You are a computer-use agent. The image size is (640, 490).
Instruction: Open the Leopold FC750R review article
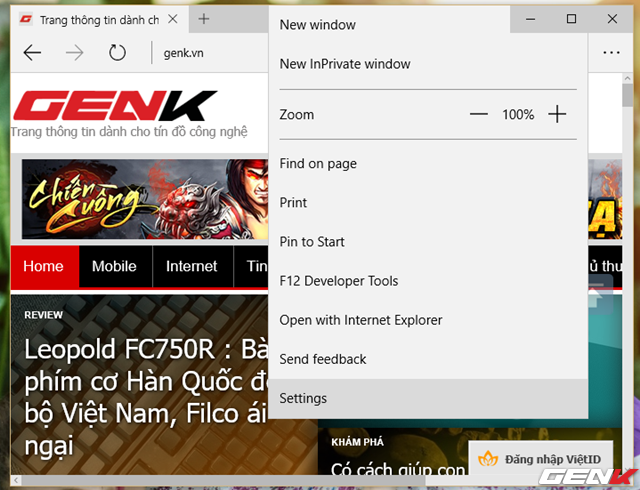click(146, 397)
